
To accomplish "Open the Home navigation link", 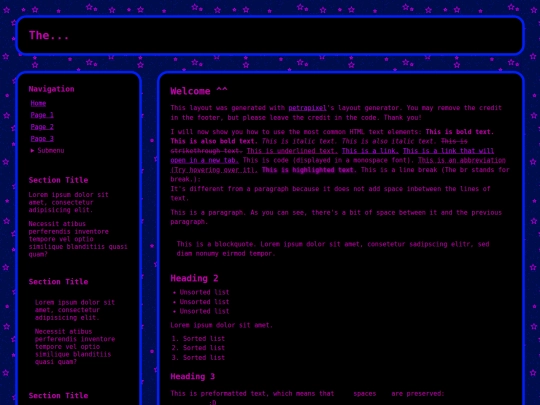I will (38, 103).
